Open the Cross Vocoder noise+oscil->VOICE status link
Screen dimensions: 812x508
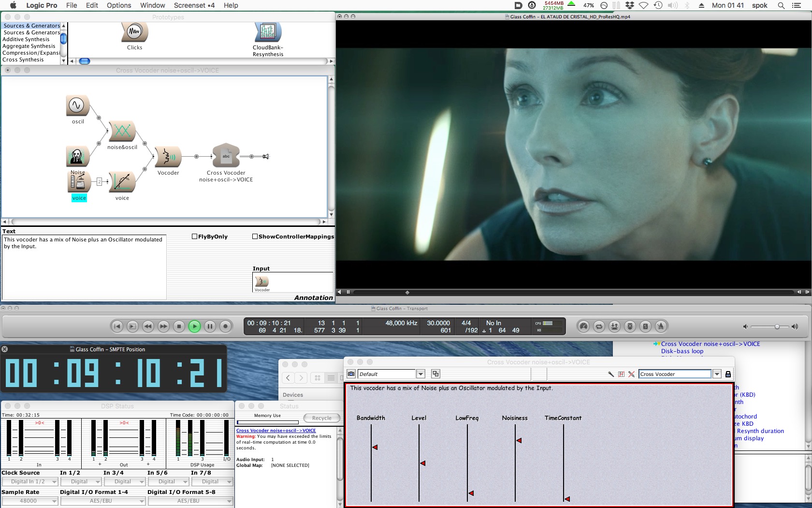(276, 431)
